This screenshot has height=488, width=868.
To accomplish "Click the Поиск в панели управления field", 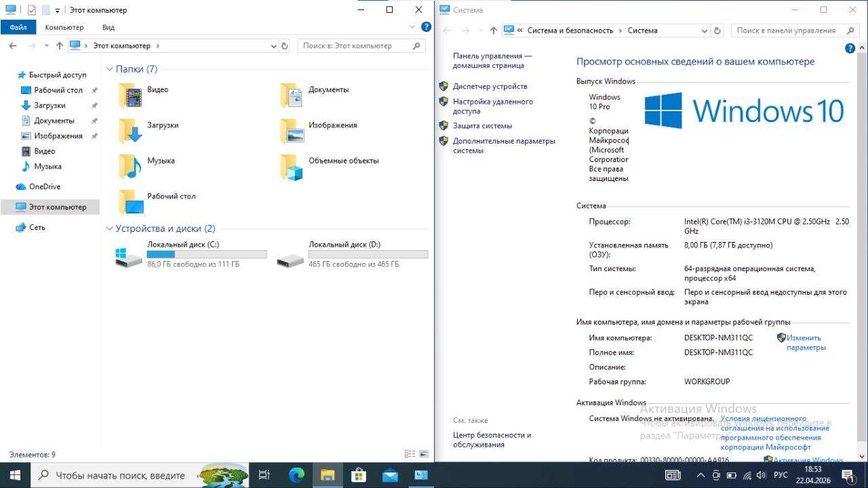I will tap(790, 30).
